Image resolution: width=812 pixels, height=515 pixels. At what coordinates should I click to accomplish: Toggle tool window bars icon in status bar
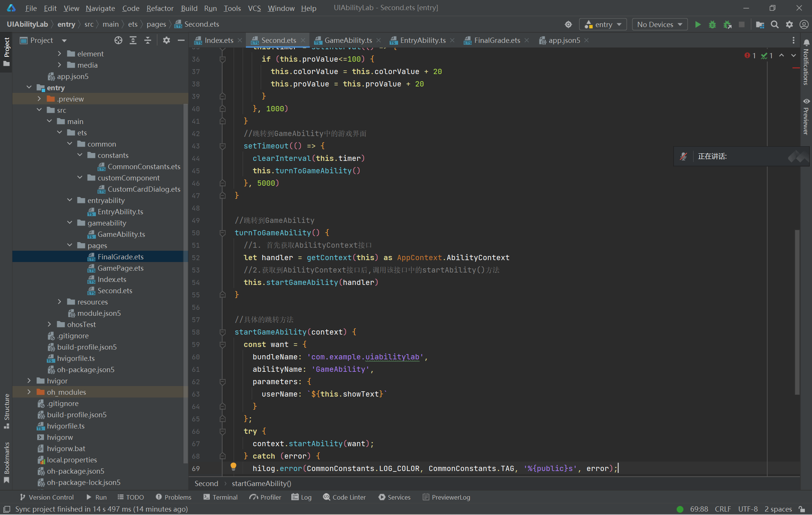7,509
